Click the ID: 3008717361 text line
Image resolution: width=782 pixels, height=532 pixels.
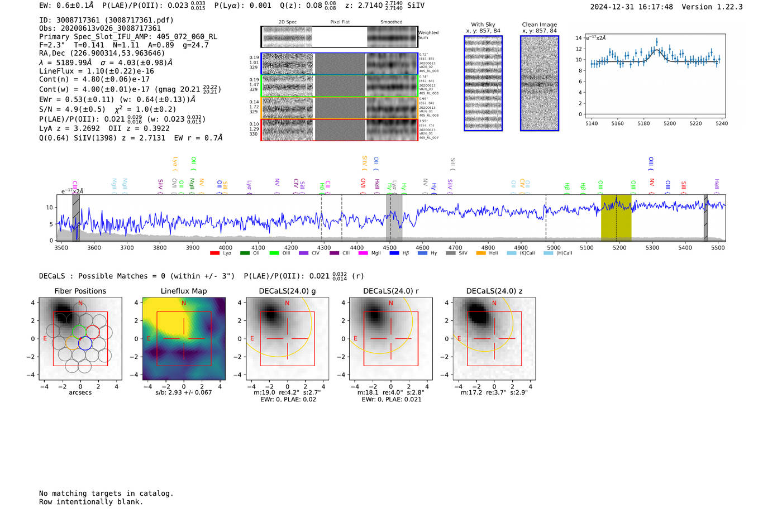coord(106,20)
